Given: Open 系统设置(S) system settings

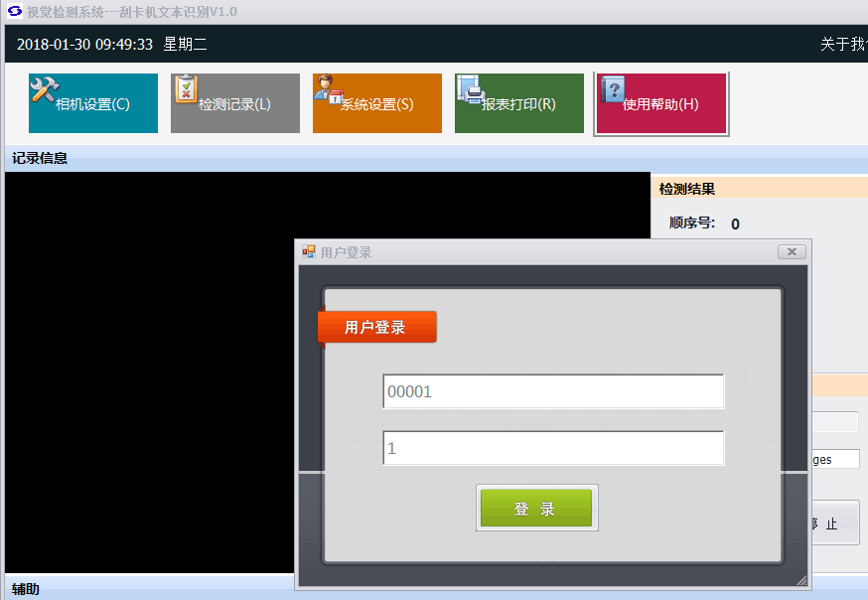Looking at the screenshot, I should (377, 104).
